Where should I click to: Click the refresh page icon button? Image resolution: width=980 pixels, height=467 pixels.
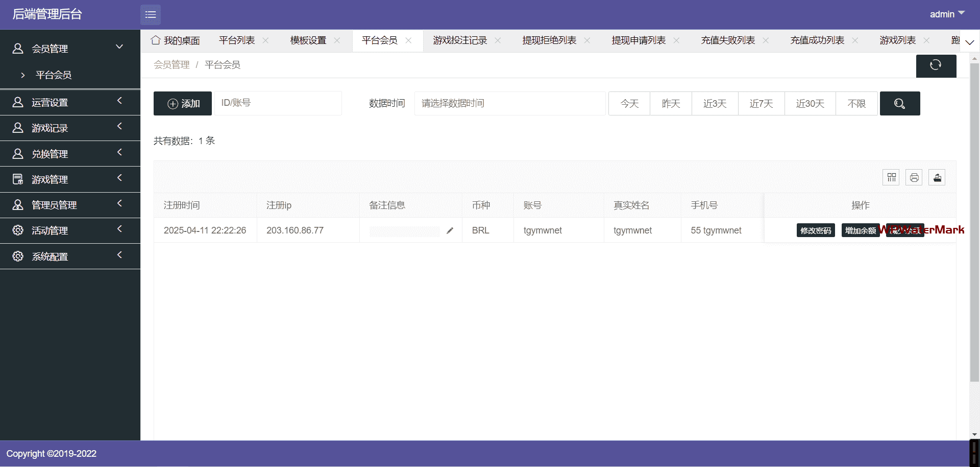coord(936,65)
